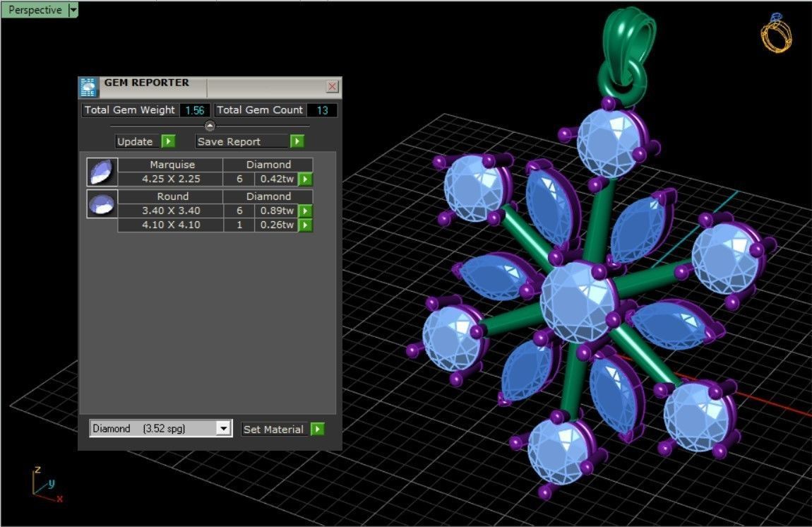Viewport: 812px width, 527px height.
Task: Click the XYZ axis indicator
Action: pos(47,485)
